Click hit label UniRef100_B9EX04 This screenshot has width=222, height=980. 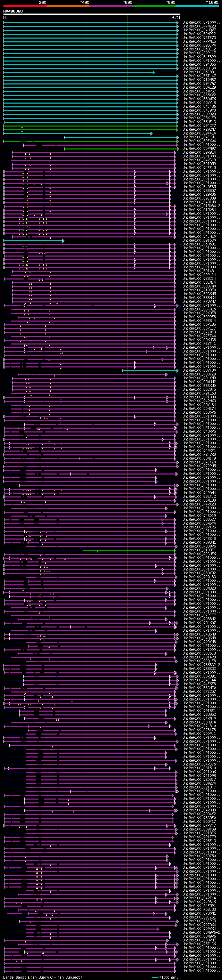coord(199,141)
